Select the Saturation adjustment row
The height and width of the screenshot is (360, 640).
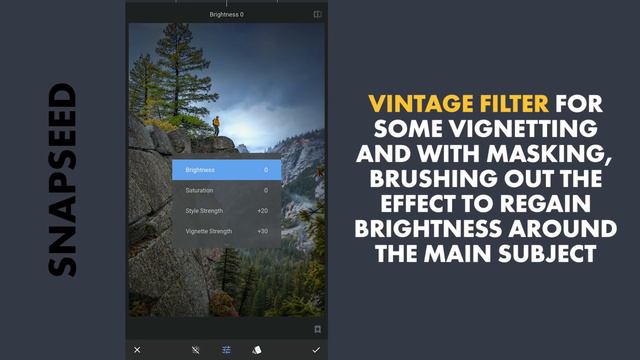click(x=227, y=190)
